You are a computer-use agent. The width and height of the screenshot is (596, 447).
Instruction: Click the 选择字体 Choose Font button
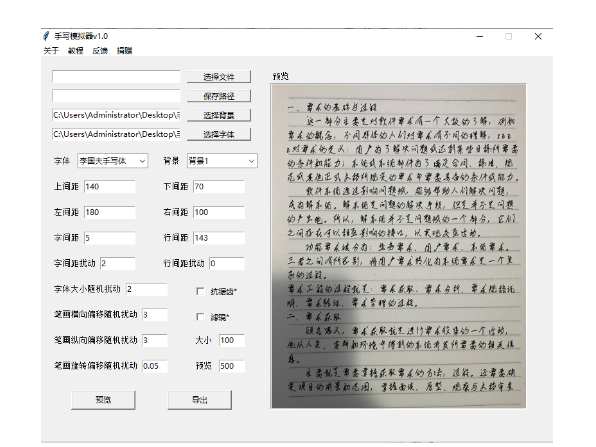[219, 134]
